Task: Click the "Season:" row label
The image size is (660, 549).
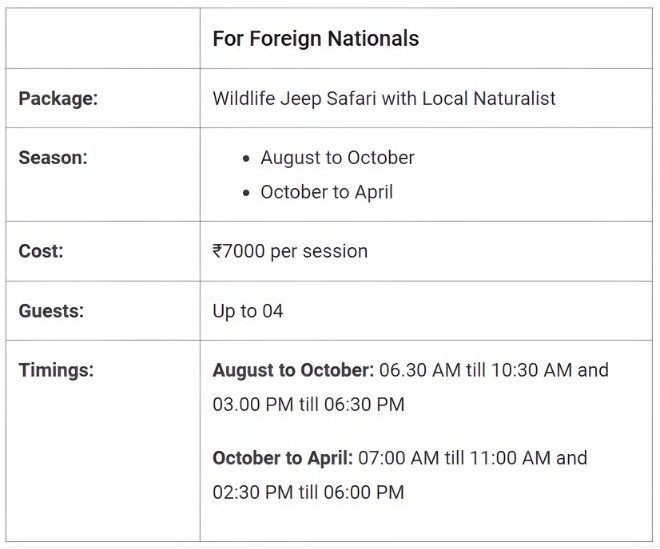Action: click(53, 158)
